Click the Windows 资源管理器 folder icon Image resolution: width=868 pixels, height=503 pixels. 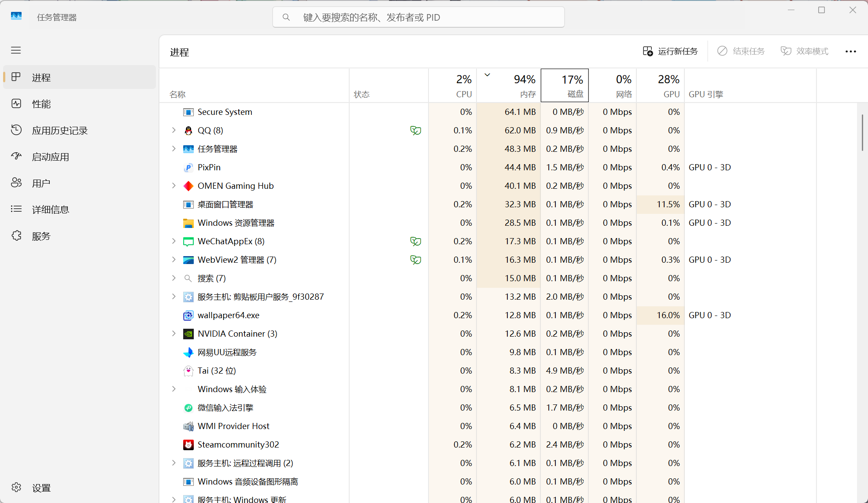pyautogui.click(x=188, y=223)
